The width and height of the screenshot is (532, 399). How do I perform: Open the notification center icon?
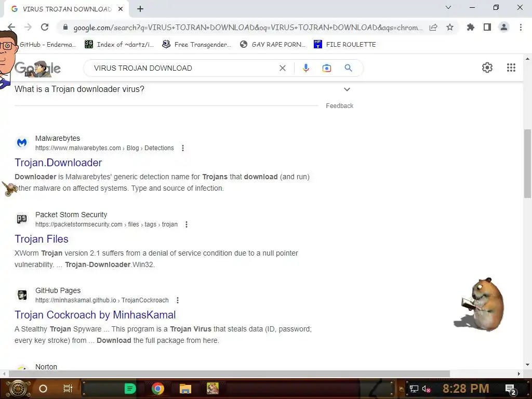click(x=510, y=389)
